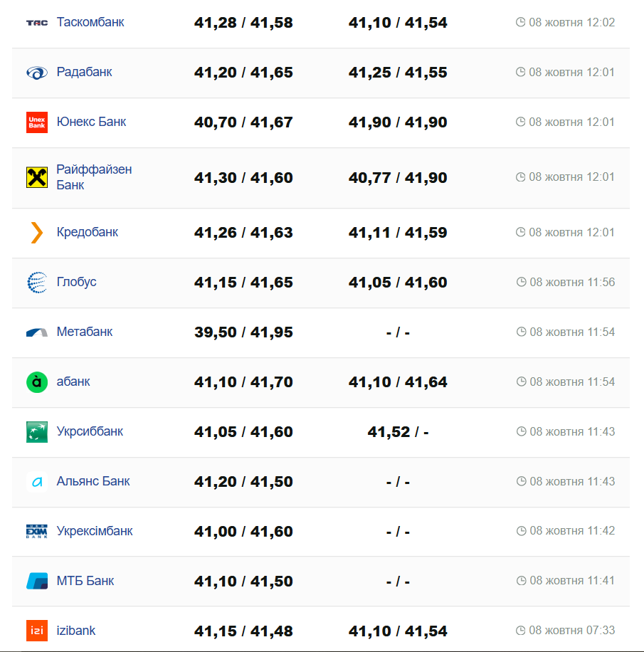Open the izibank link
The width and height of the screenshot is (644, 652).
[76, 631]
